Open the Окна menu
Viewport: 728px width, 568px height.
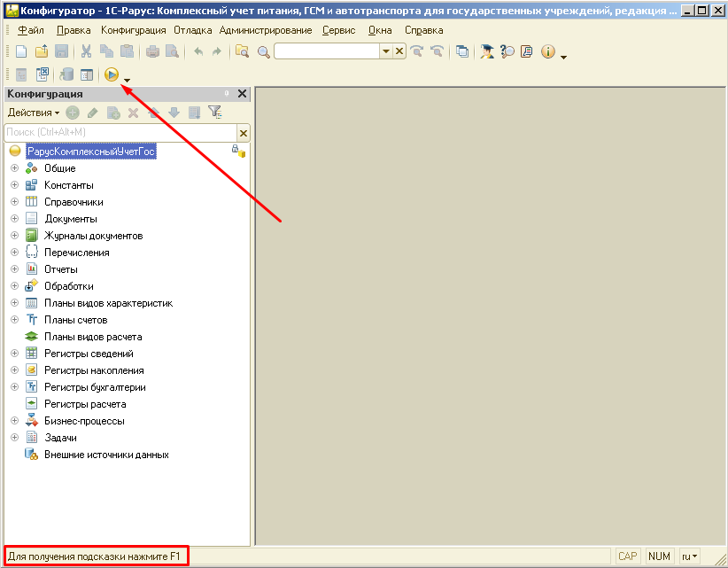point(380,30)
